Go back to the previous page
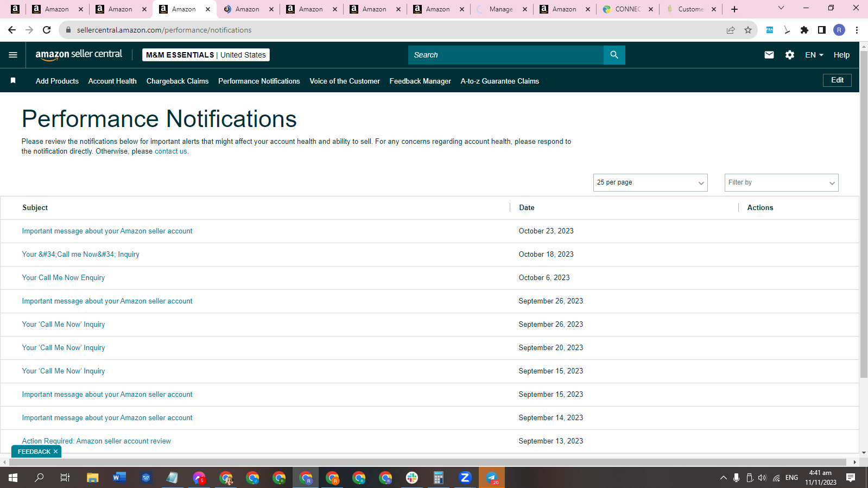Viewport: 868px width, 488px height. 12,30
